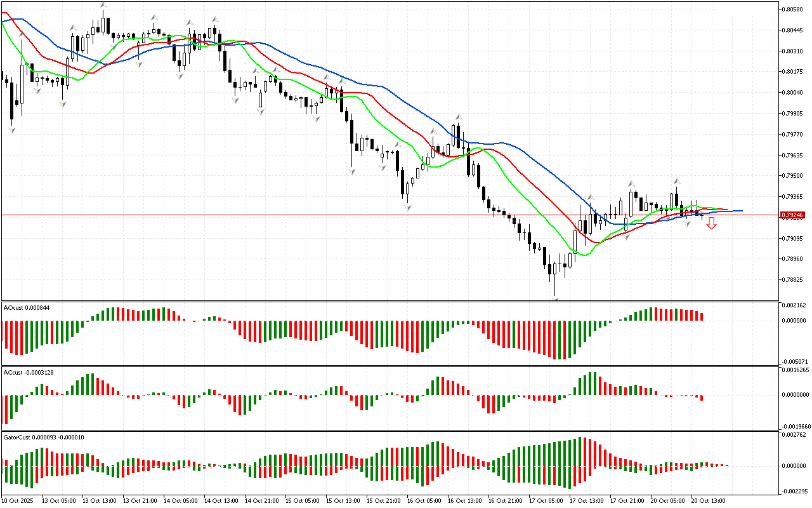Click the 0.78825 price scale label

click(794, 279)
